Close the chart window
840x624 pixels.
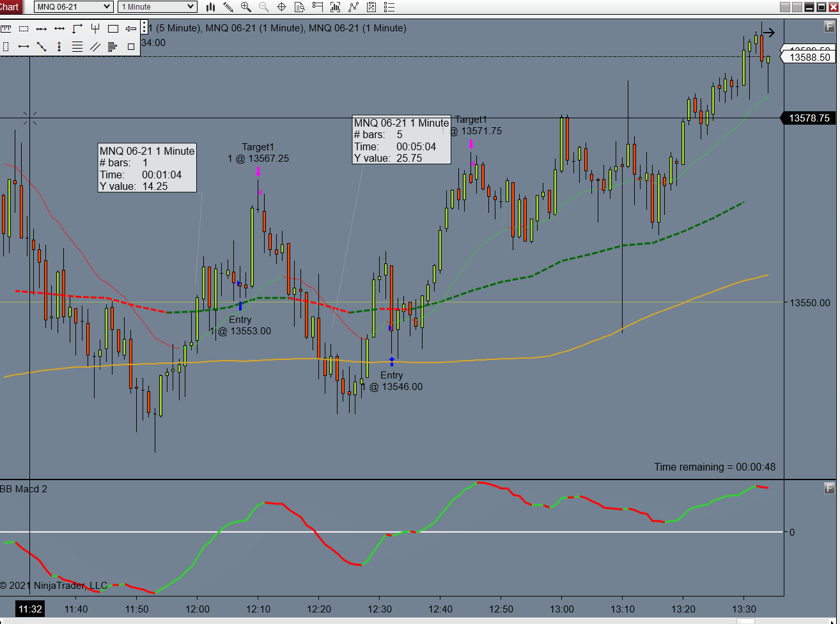[833, 7]
